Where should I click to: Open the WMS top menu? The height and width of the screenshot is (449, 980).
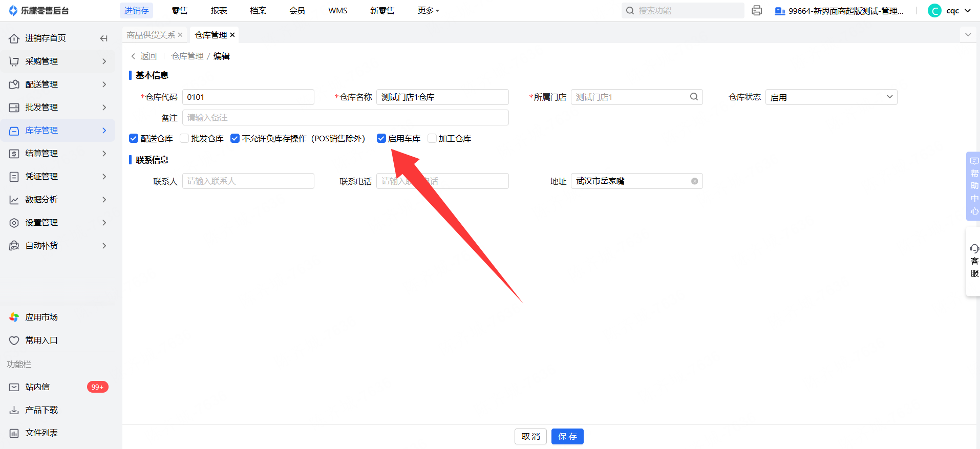pos(338,10)
